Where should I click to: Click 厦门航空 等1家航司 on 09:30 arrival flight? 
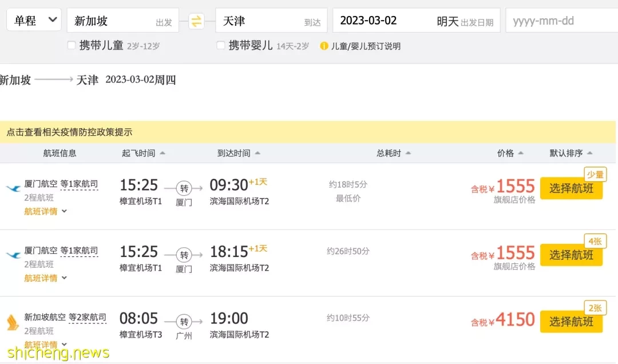click(x=61, y=184)
